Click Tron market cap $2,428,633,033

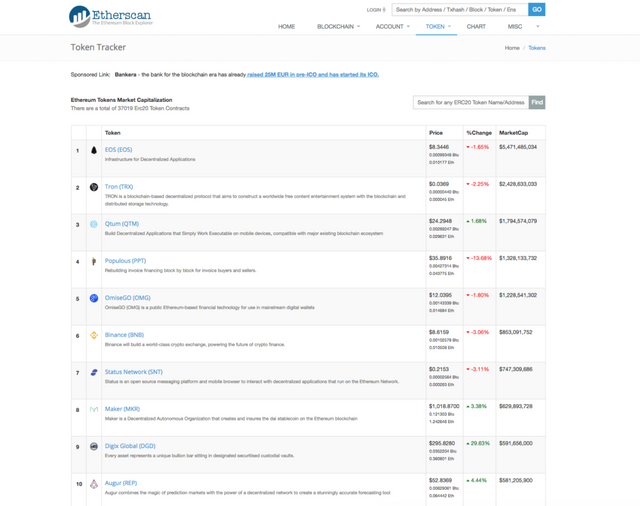(x=518, y=184)
